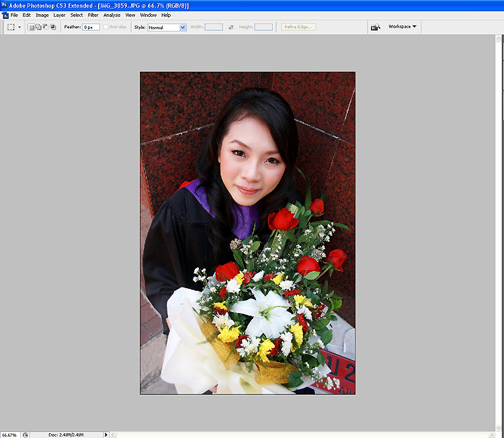Click the horizontal scrollbar right arrow
504x438 pixels.
click(x=492, y=435)
